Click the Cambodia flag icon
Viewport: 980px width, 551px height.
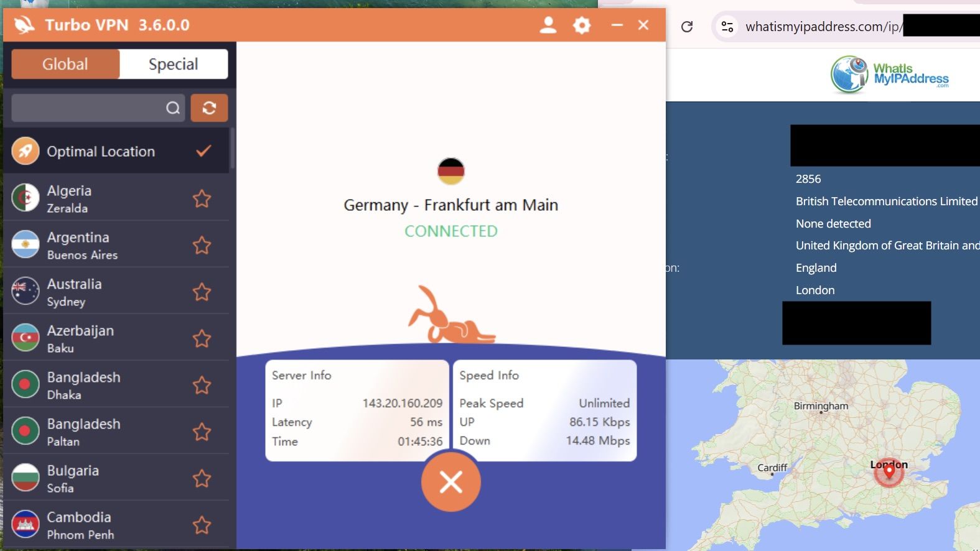click(26, 525)
